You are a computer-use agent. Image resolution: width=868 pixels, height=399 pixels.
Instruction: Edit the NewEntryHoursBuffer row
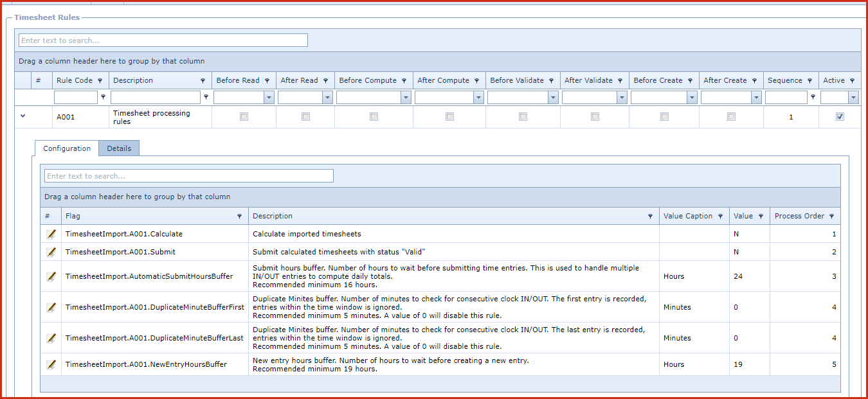51,364
